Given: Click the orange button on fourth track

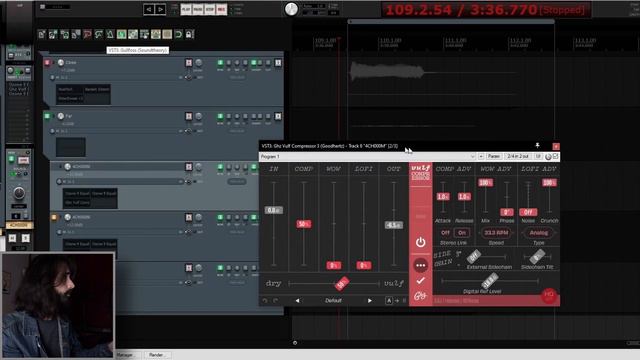Looking at the screenshot, I should pos(54,217).
